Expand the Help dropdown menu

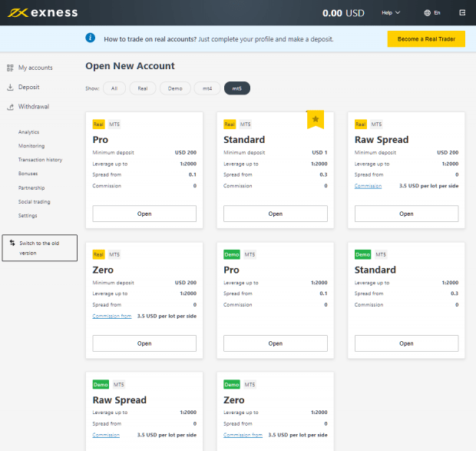point(391,13)
